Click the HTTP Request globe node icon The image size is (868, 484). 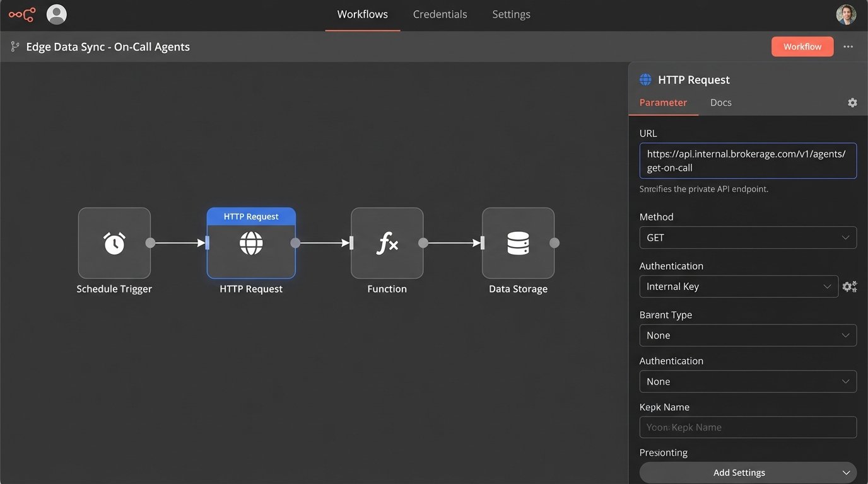pyautogui.click(x=251, y=243)
